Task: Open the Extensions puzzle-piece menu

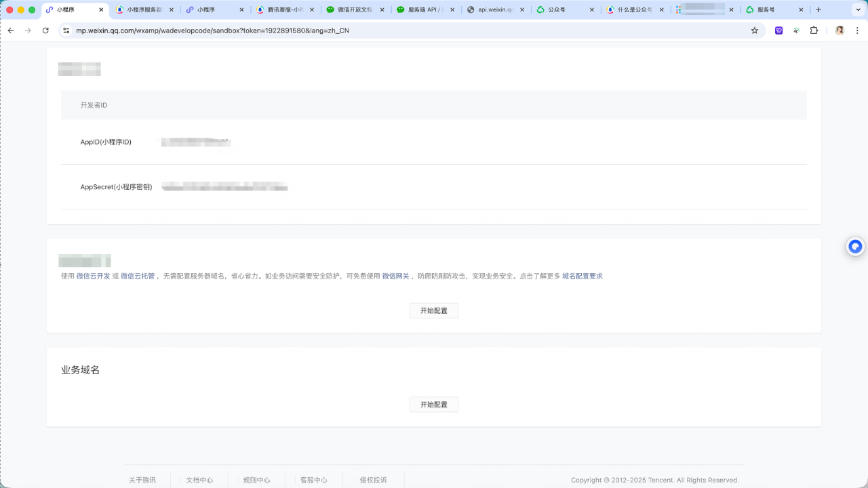Action: point(814,30)
